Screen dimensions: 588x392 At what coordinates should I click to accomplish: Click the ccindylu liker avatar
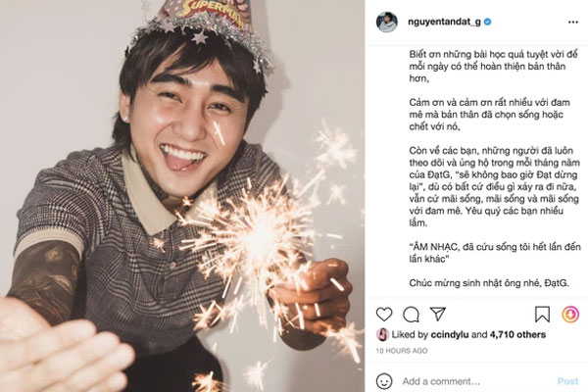[382, 334]
